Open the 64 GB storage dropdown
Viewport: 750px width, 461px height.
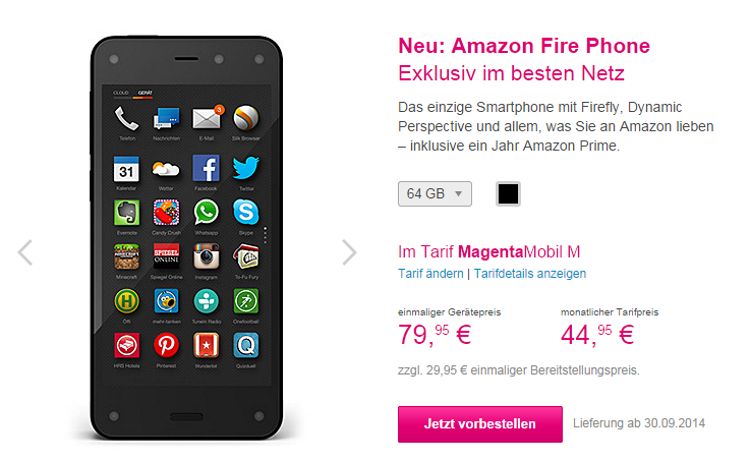(x=435, y=194)
